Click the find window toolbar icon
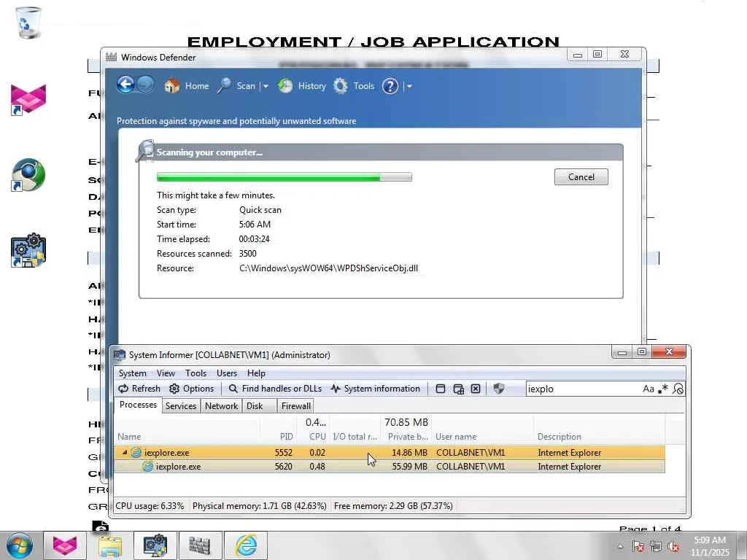This screenshot has width=747, height=560. [441, 389]
